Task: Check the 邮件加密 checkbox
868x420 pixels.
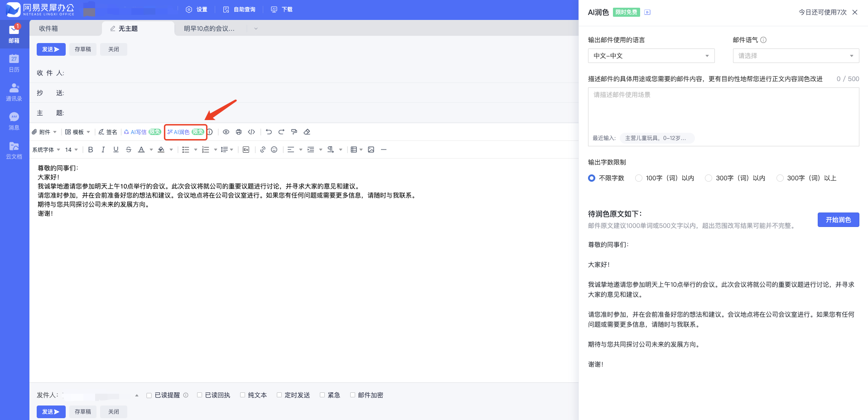Action: tap(352, 395)
